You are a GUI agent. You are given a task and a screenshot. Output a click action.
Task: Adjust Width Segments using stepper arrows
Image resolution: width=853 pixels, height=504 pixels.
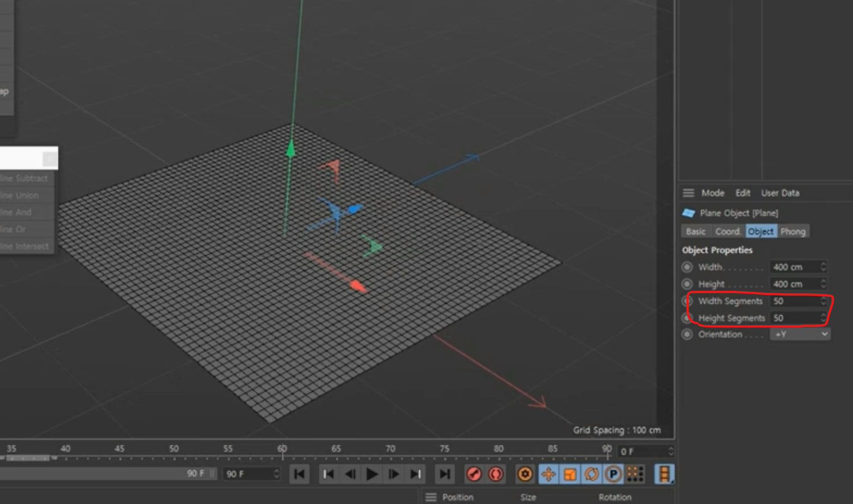[x=823, y=301]
